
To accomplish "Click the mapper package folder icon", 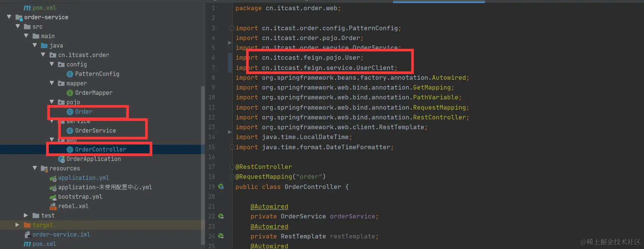I will point(61,84).
